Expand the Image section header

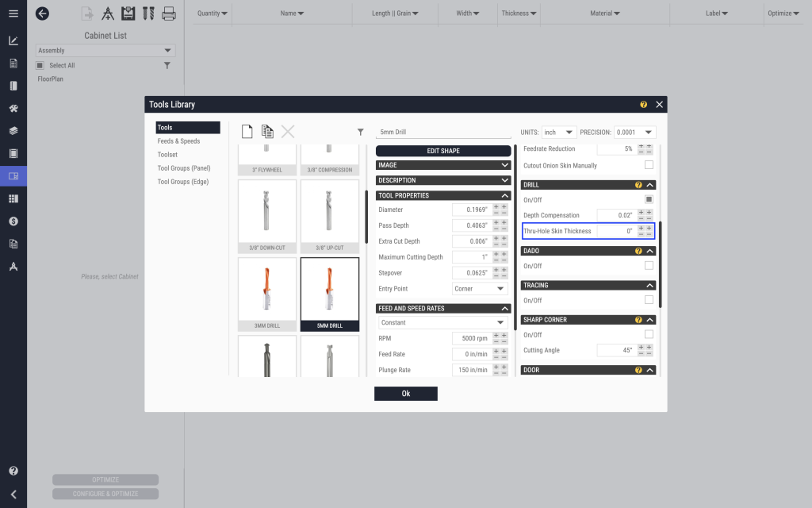pos(443,165)
